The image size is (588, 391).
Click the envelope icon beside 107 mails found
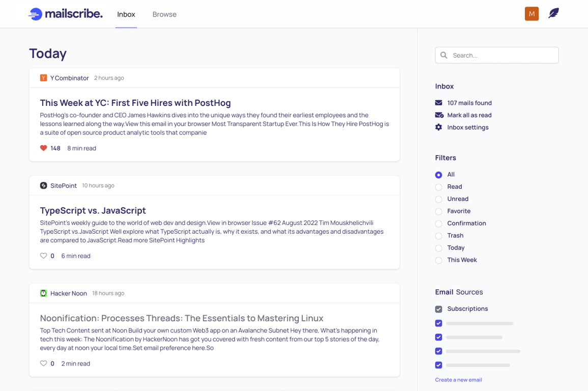tap(438, 102)
